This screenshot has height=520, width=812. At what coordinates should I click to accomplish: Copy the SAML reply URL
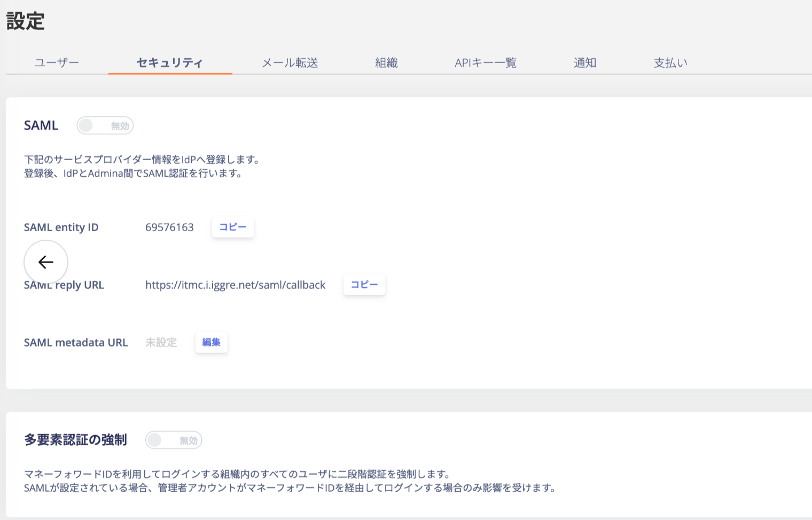tap(364, 285)
